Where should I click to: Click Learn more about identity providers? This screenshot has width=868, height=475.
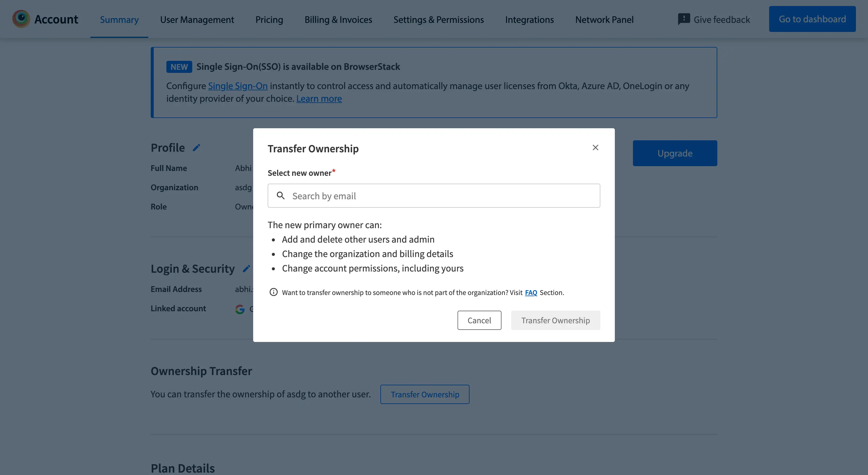[319, 98]
